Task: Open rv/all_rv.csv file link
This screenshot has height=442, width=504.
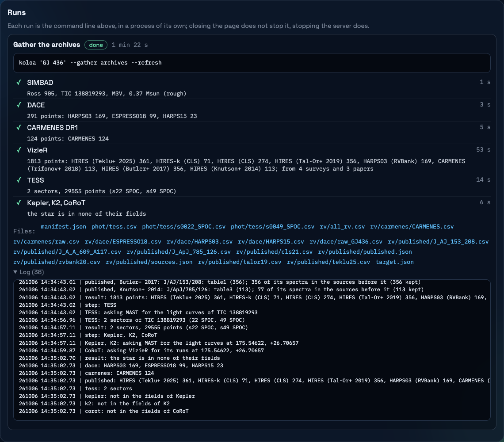Action: [342, 227]
